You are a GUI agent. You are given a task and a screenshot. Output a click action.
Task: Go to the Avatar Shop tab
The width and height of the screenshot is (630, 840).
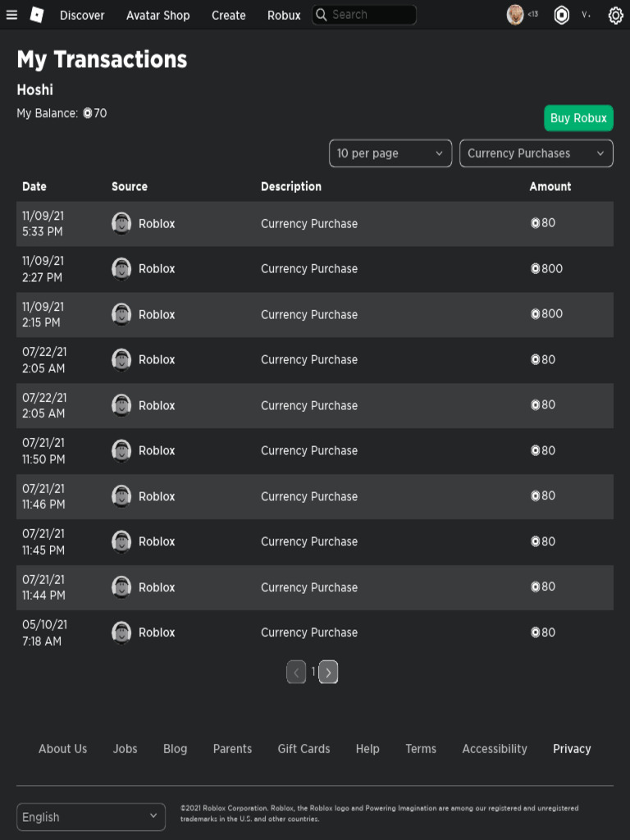tap(157, 15)
